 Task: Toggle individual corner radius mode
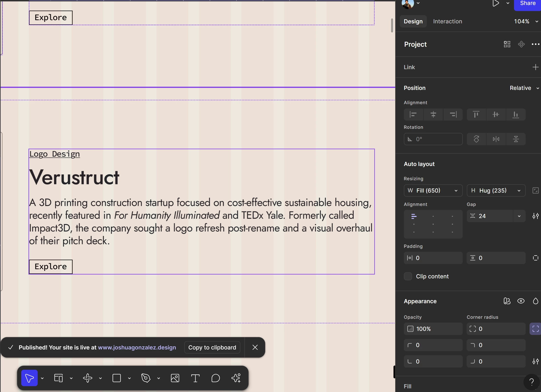(x=536, y=329)
